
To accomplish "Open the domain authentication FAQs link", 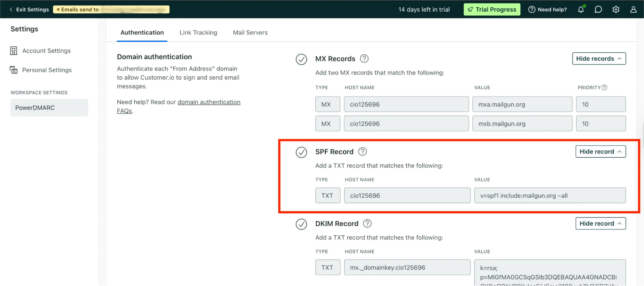I will (178, 106).
